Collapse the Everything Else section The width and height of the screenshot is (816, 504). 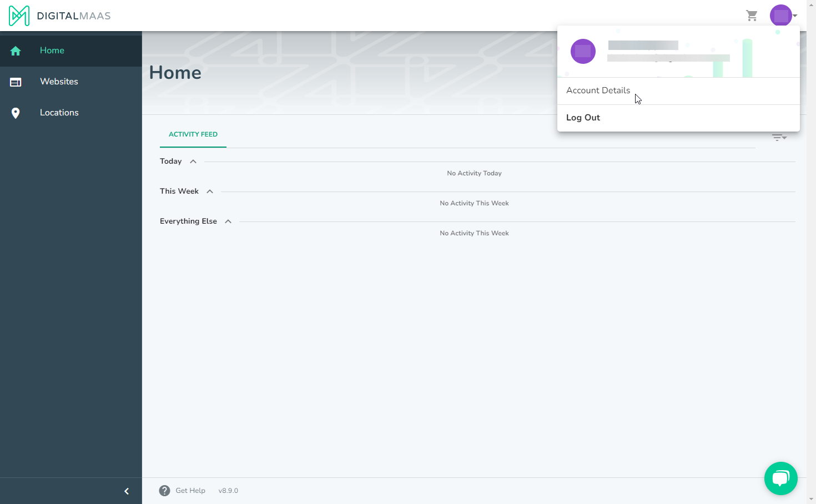(x=228, y=221)
